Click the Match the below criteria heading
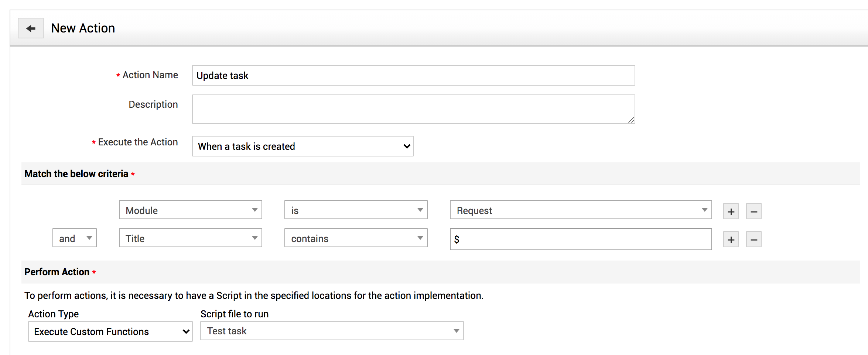This screenshot has width=868, height=355. pos(76,174)
